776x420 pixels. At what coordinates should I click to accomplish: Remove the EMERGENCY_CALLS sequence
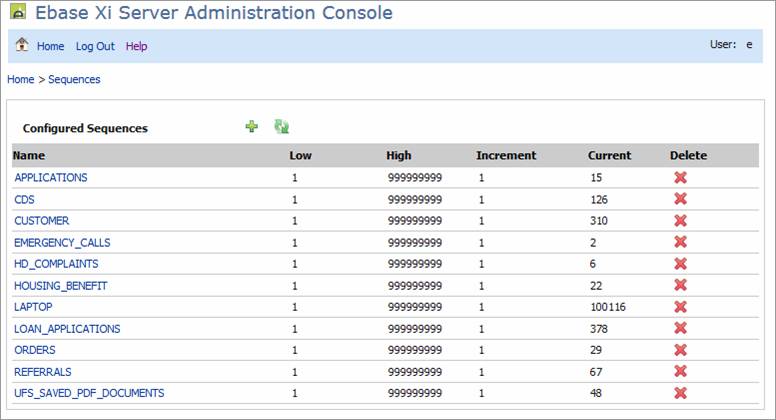681,242
